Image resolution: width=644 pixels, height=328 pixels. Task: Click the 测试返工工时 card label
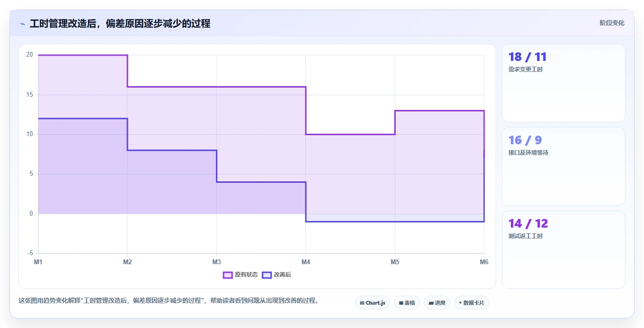click(x=526, y=236)
